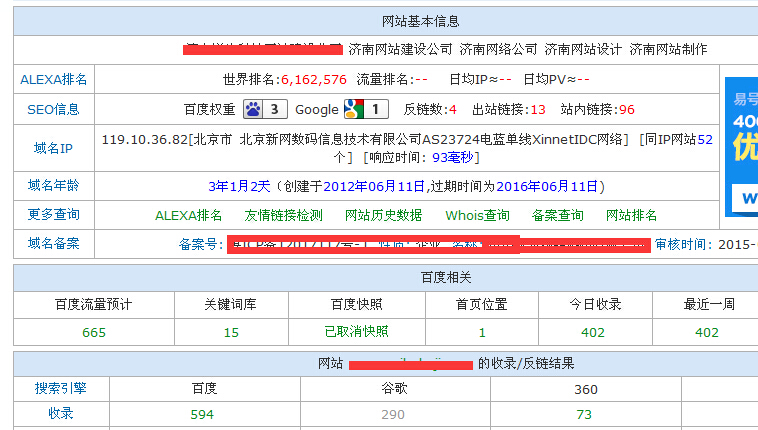
Task: Open 已取消快照 Baidu snapshot link
Action: pos(357,332)
